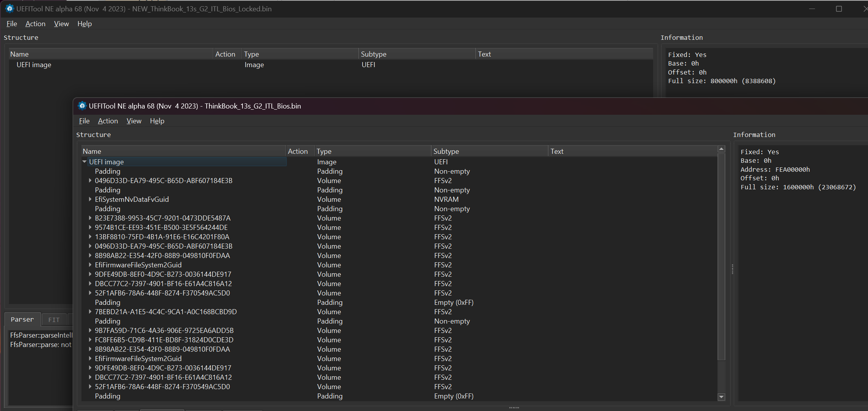Click the Type column header in the back Locked.bin window
Screen dimensions: 868x411
300,54
